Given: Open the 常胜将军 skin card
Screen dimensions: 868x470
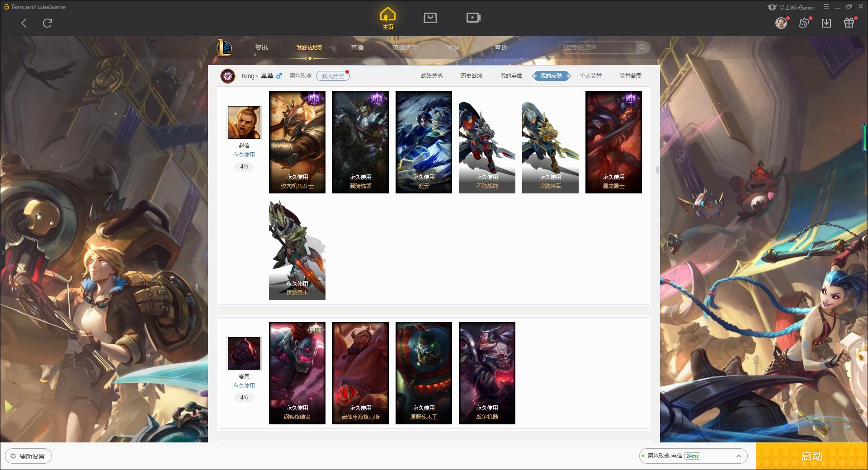Looking at the screenshot, I should pyautogui.click(x=550, y=142).
